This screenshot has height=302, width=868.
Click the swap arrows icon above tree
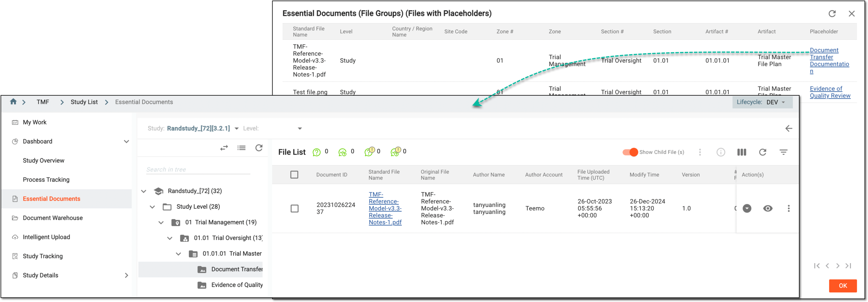[224, 148]
